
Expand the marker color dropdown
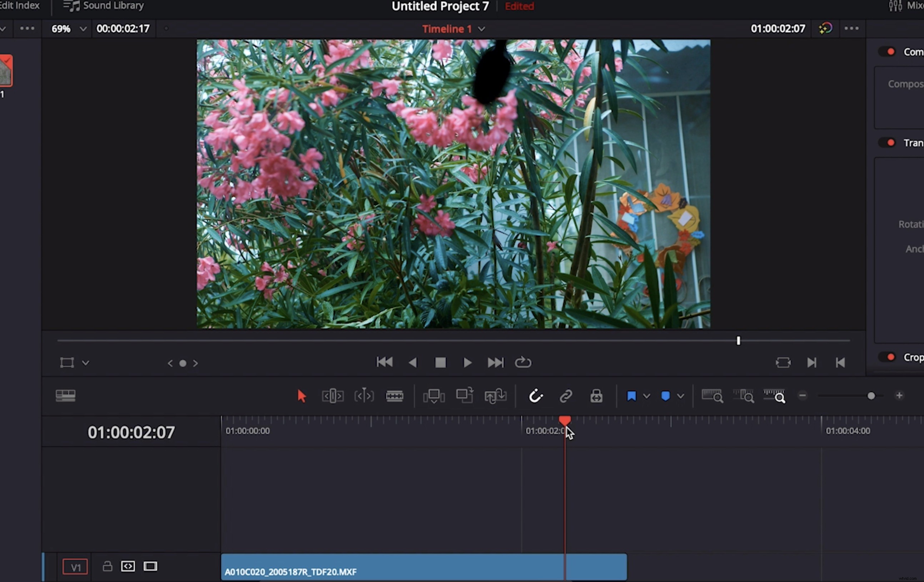[x=680, y=396]
